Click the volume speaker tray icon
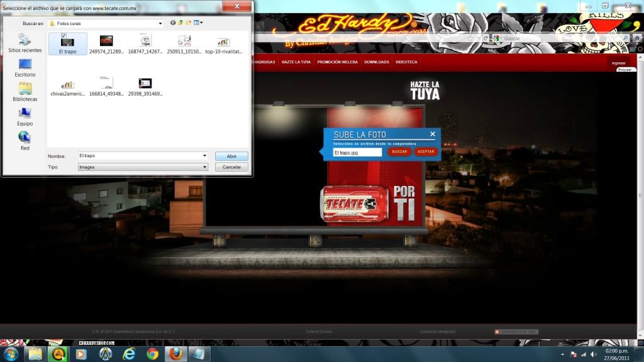The height and width of the screenshot is (362, 644). click(594, 354)
